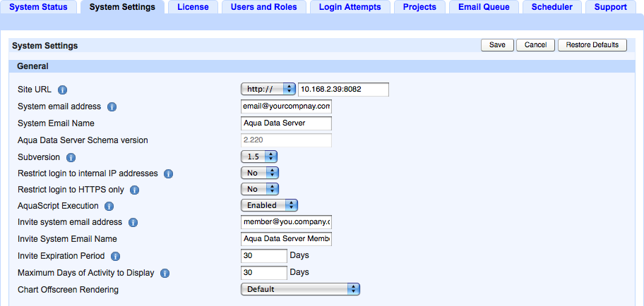Click the Save button
This screenshot has height=306, width=644.
coord(497,45)
